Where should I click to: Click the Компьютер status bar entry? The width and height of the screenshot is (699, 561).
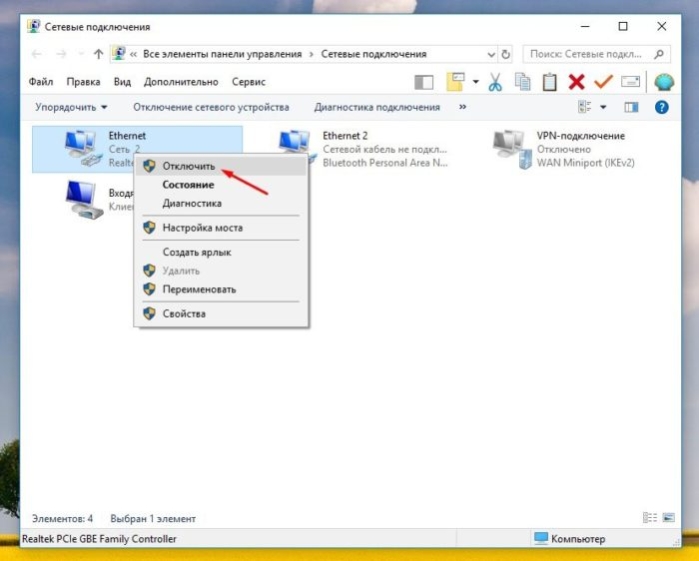point(569,539)
